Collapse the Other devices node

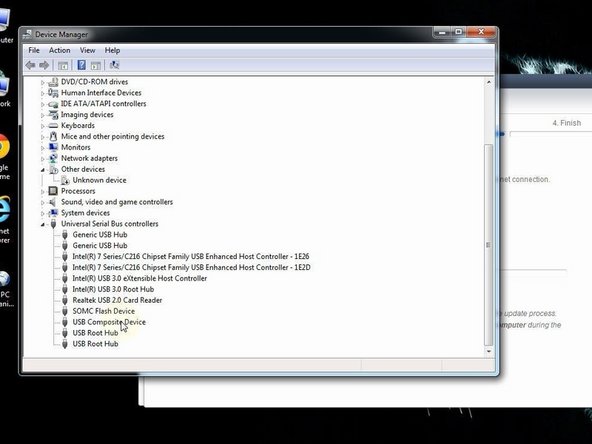point(43,170)
